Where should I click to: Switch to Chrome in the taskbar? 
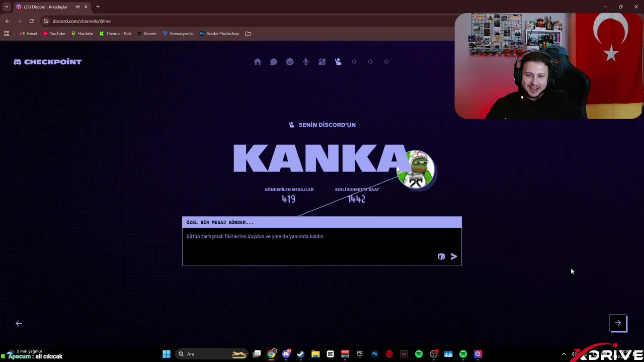click(x=271, y=354)
